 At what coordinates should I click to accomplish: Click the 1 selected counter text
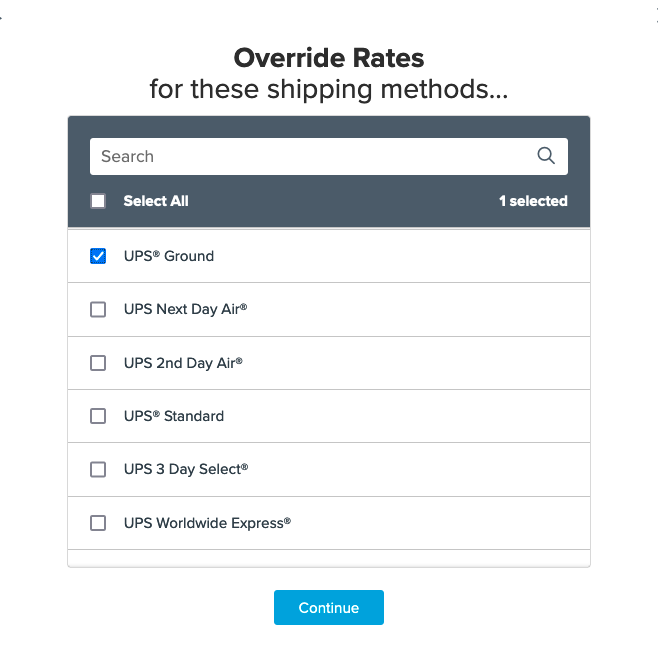coord(533,201)
